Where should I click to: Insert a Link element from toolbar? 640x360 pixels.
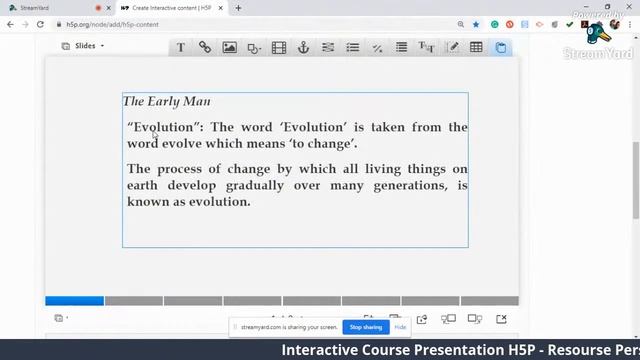point(205,47)
